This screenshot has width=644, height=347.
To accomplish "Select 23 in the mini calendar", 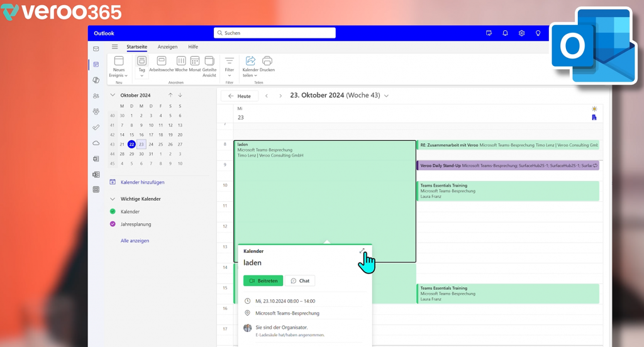I will coord(142,144).
